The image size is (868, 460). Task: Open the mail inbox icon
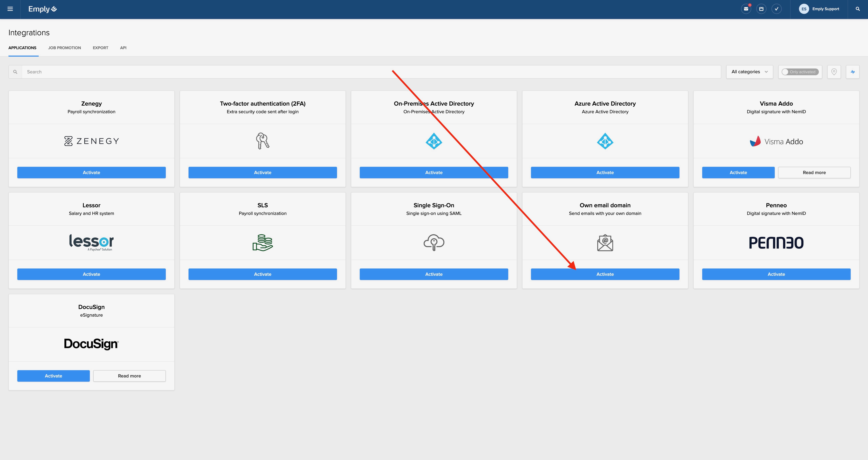point(746,9)
